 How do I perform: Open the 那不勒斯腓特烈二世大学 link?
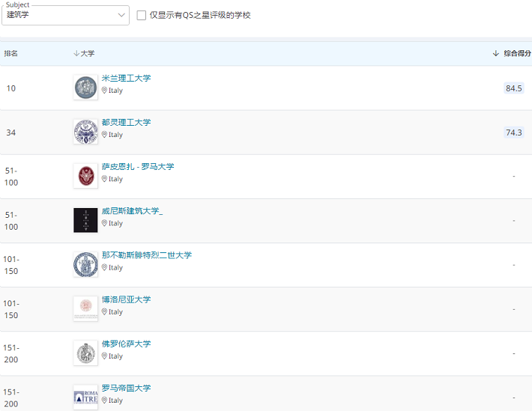tap(147, 255)
